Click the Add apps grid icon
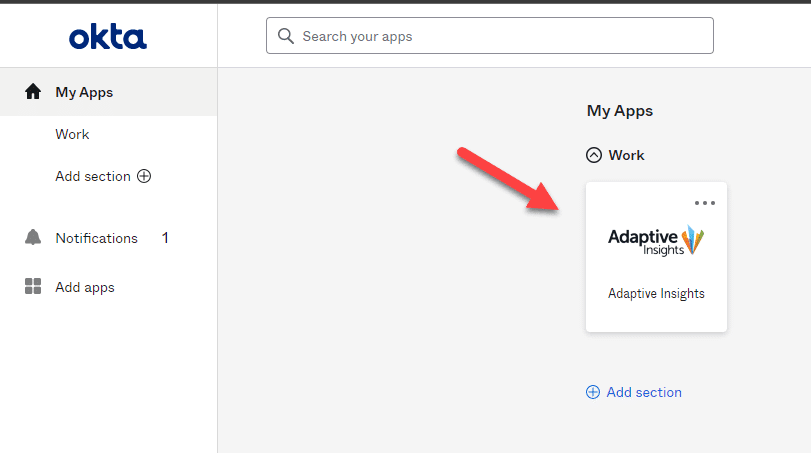This screenshot has width=811, height=453. [x=33, y=286]
